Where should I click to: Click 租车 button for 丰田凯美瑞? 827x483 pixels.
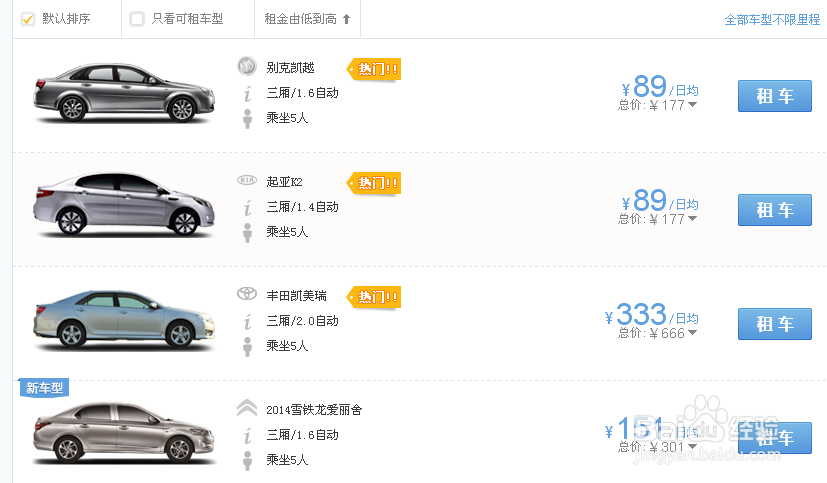774,324
